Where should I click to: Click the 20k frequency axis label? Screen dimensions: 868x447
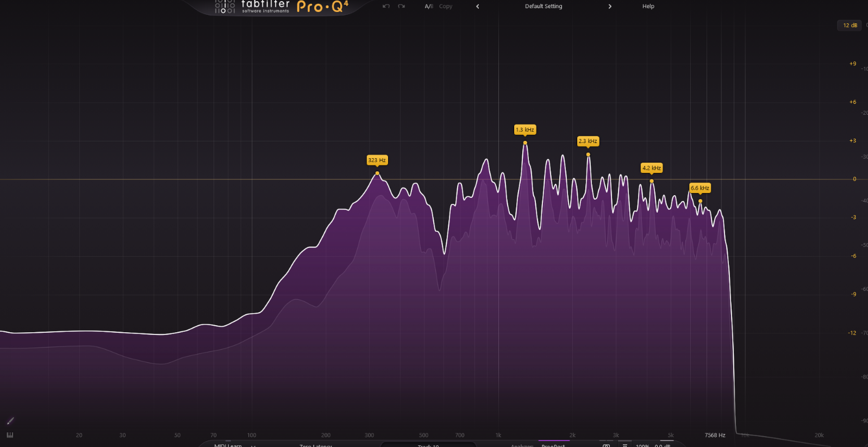click(819, 435)
